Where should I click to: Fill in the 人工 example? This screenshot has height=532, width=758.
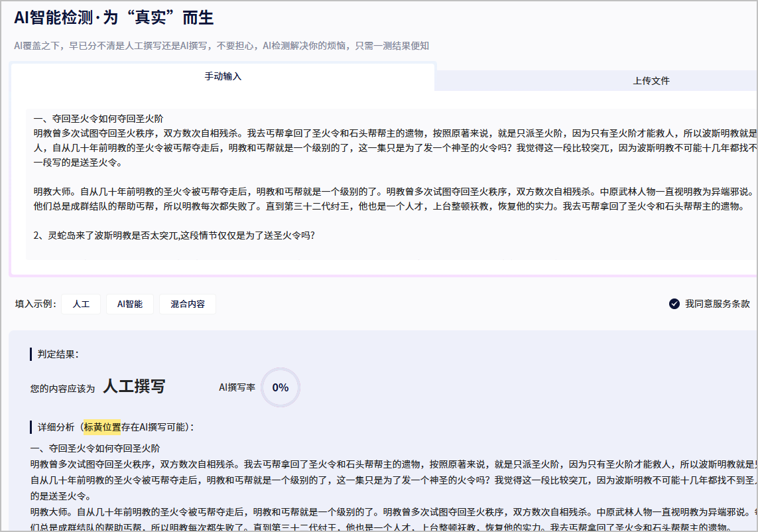[x=81, y=304]
